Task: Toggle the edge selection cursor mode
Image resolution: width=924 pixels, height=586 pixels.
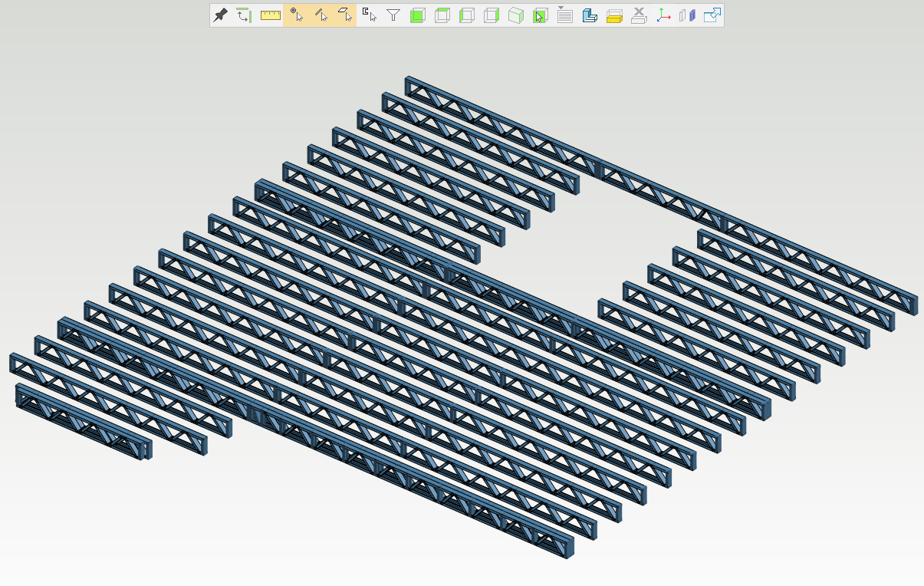Action: tap(321, 15)
